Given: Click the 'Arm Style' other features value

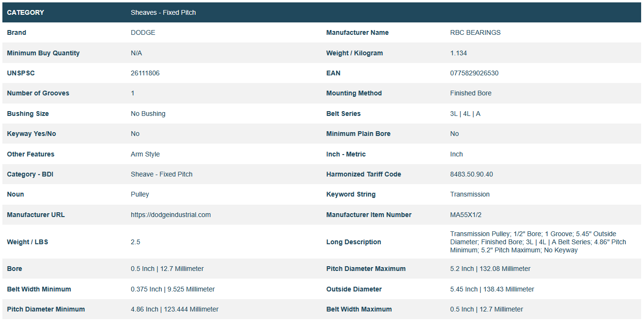Looking at the screenshot, I should (x=145, y=154).
